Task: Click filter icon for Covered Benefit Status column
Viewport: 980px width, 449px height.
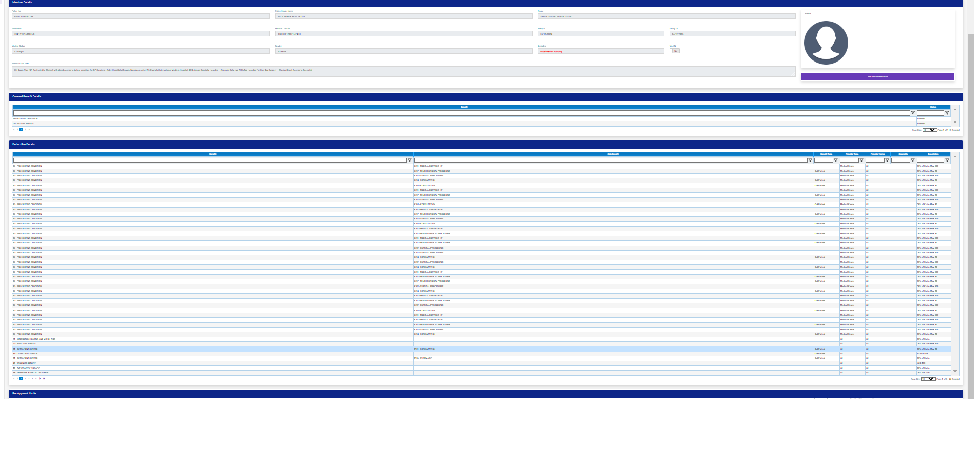Action: pyautogui.click(x=947, y=113)
